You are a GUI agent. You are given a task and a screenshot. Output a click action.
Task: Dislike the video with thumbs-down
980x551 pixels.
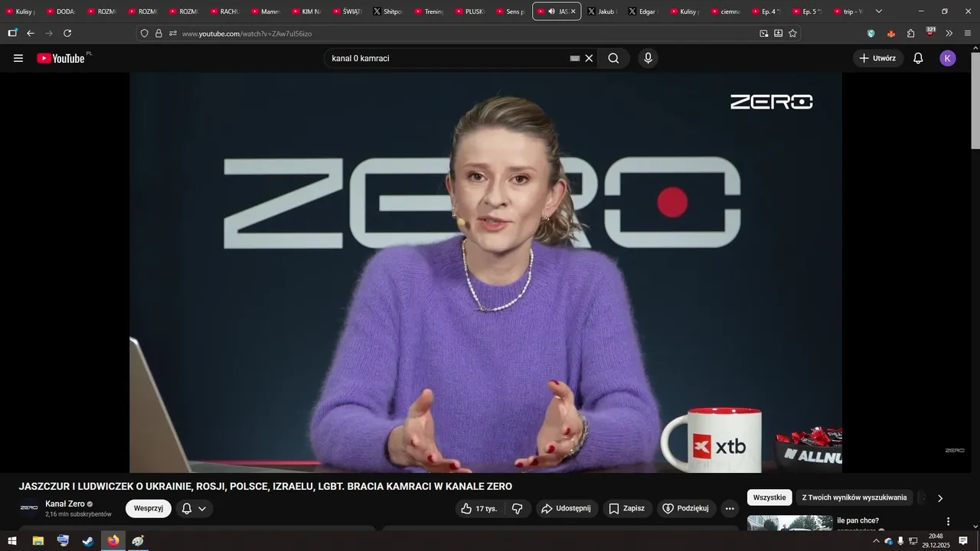click(518, 508)
